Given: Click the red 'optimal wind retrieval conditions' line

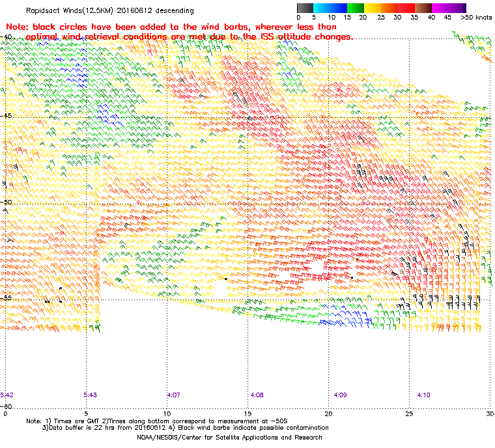Looking at the screenshot, I should pyautogui.click(x=189, y=37).
